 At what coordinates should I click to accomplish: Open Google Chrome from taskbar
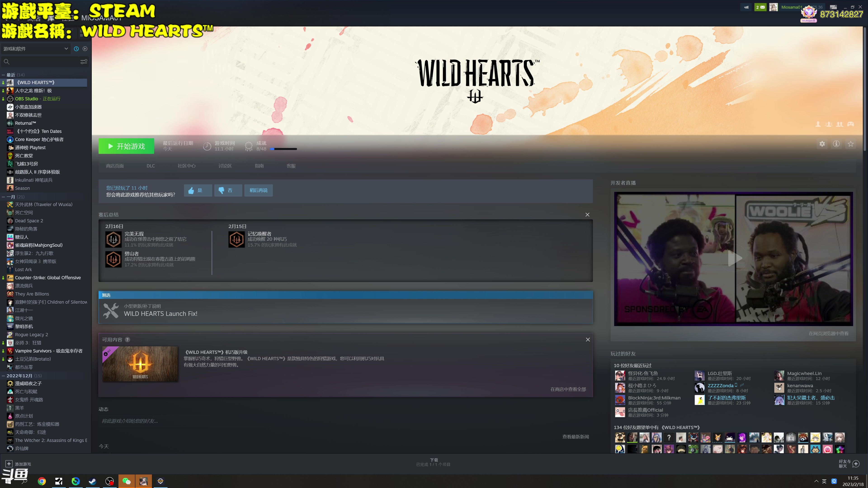coord(42,481)
